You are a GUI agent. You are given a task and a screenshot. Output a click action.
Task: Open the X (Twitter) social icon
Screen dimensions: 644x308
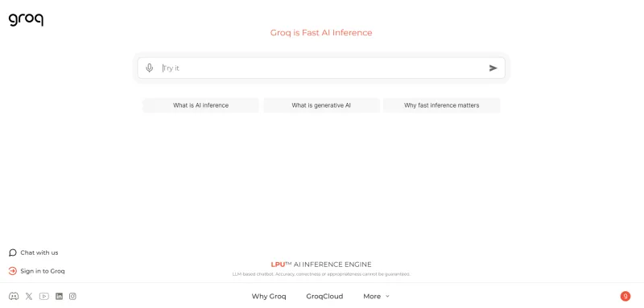pos(29,296)
